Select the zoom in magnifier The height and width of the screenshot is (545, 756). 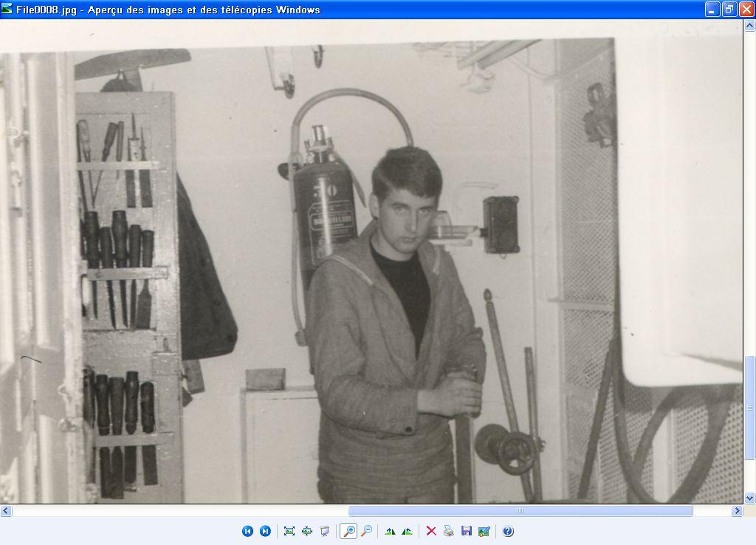pos(348,531)
